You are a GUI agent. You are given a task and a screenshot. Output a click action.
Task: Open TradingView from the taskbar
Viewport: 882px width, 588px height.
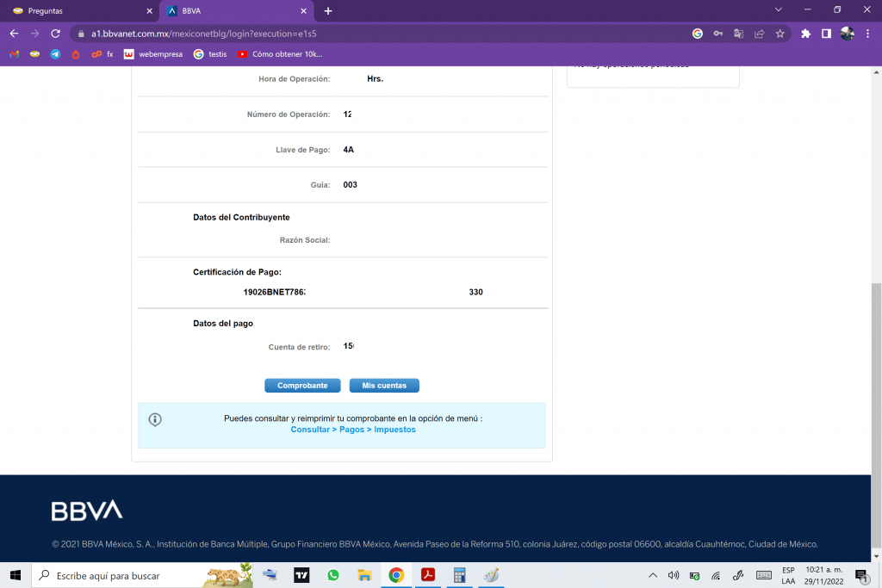(301, 575)
